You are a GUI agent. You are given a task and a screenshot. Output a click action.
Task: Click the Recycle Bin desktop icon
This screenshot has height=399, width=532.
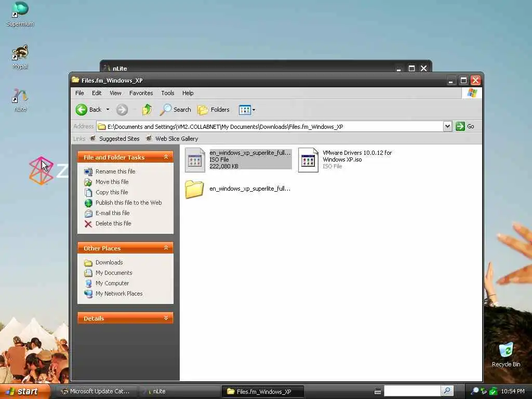coord(506,354)
